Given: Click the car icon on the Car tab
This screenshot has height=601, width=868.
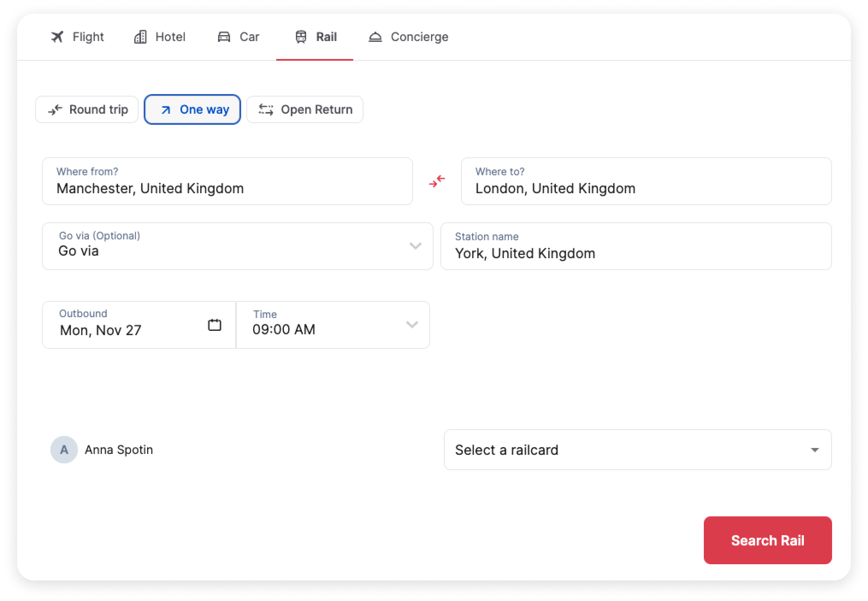Looking at the screenshot, I should point(224,37).
